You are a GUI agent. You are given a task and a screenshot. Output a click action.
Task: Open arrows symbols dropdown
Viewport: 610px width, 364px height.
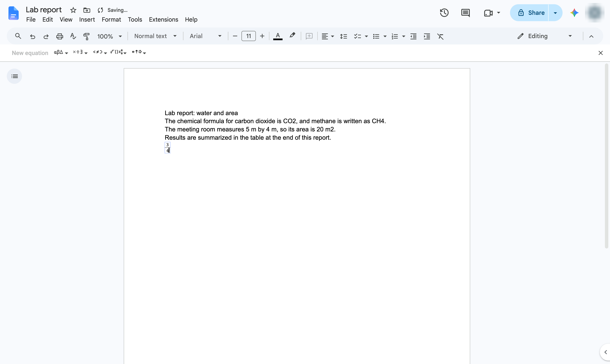139,52
